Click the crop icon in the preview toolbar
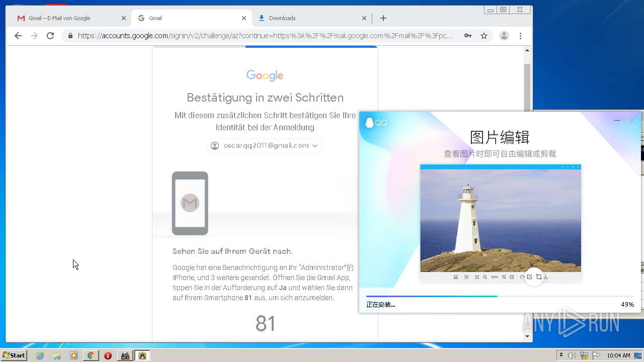The image size is (644, 362). (538, 277)
